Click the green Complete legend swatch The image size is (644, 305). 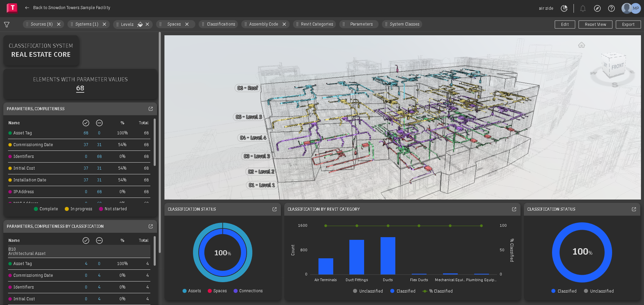(36, 209)
